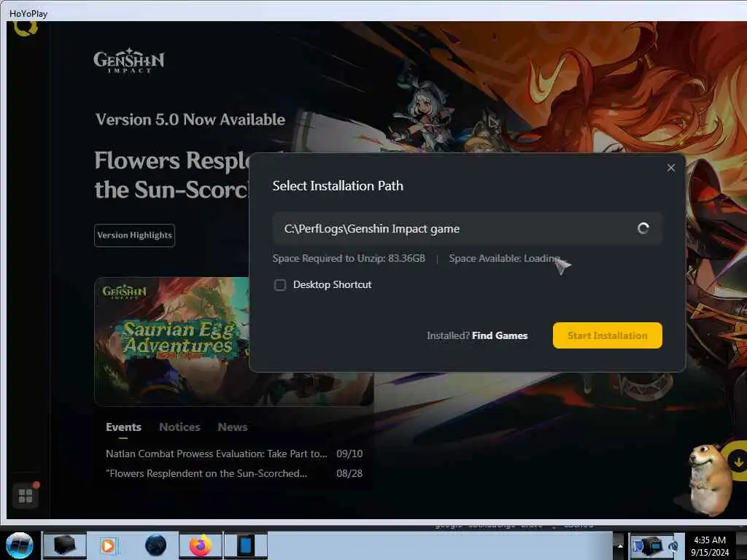Click the taskbar clock showing 4:35 AM
Viewport: 747px width, 560px height.
710,546
